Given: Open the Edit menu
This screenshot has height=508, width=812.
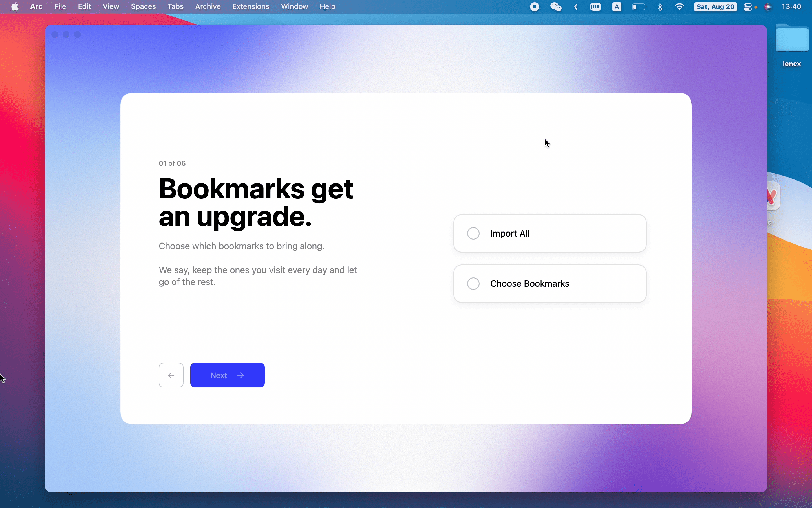Looking at the screenshot, I should pyautogui.click(x=84, y=7).
